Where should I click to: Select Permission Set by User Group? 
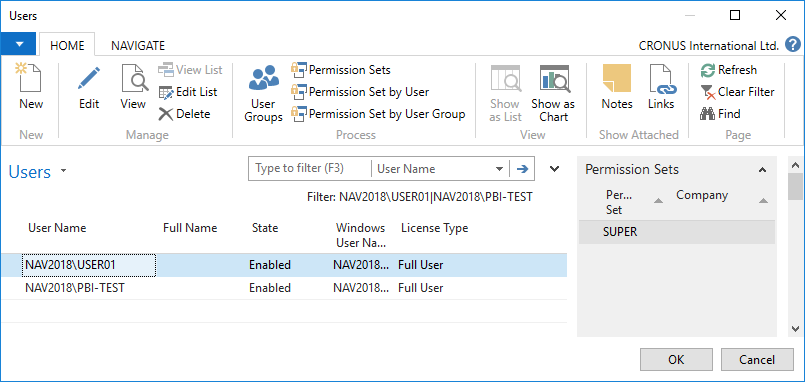pyautogui.click(x=379, y=114)
